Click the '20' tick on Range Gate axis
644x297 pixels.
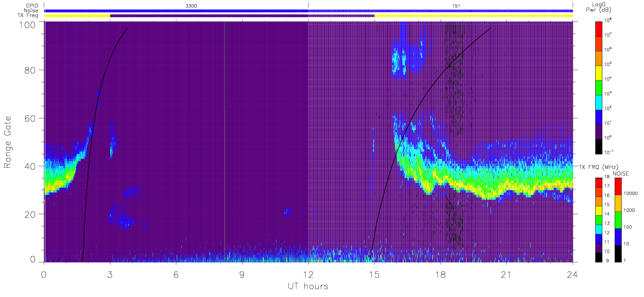click(x=30, y=214)
